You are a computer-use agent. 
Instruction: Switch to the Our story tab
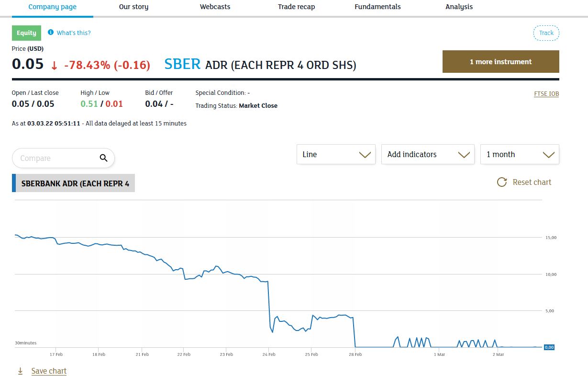pyautogui.click(x=133, y=7)
